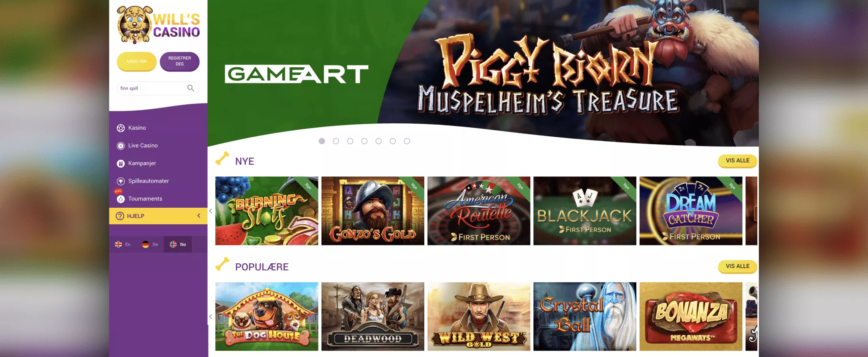Click the Will's Casino dog logo
The image size is (868, 357).
pyautogui.click(x=158, y=25)
